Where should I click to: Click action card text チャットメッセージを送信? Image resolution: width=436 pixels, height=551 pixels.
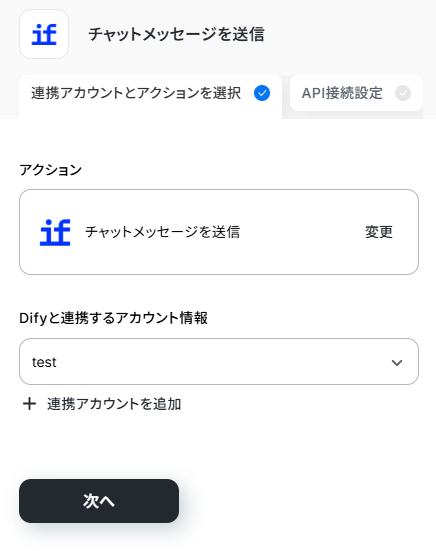[x=163, y=232]
